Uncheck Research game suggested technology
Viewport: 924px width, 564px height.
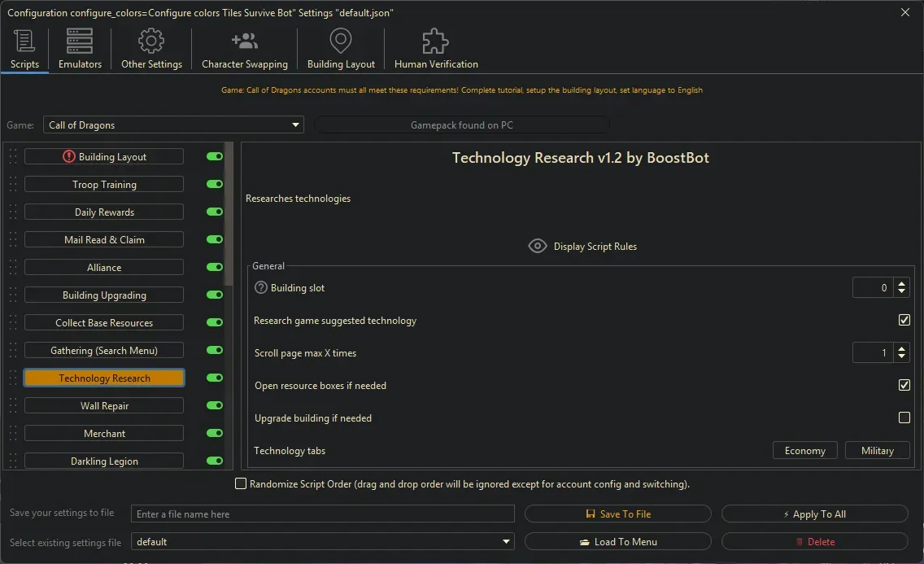pyautogui.click(x=904, y=320)
